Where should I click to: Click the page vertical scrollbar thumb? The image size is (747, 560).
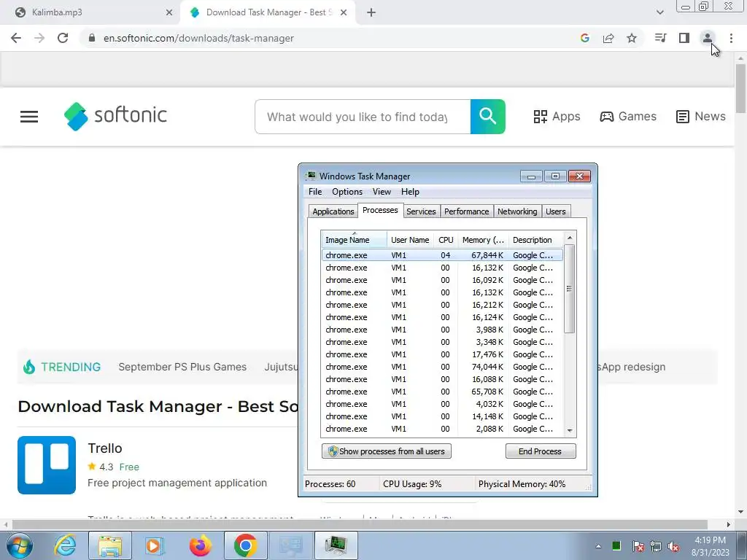click(x=740, y=88)
